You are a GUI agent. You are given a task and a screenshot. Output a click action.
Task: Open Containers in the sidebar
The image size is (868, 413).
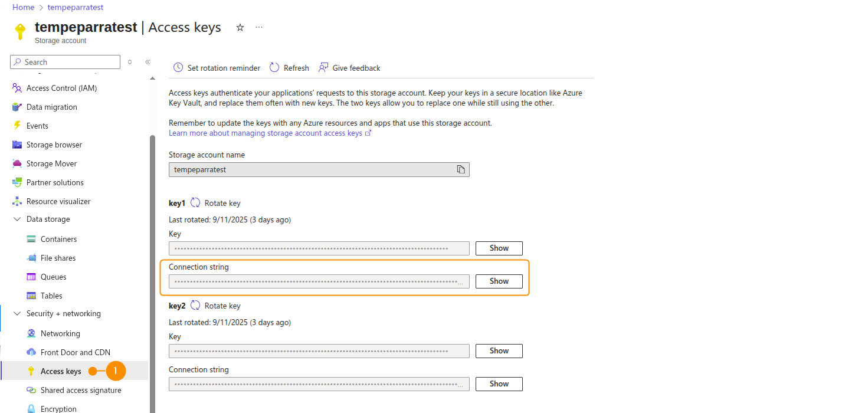pos(58,239)
